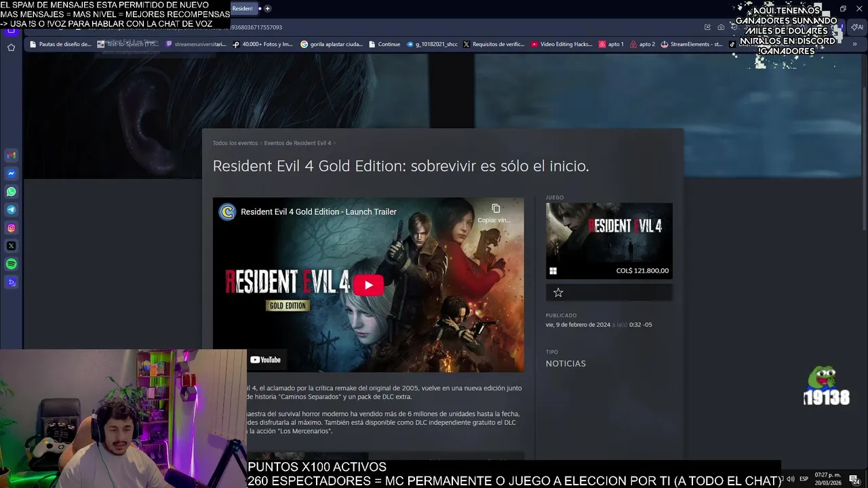868x488 pixels.
Task: Open Gmail from the browser sidebar
Action: click(x=11, y=155)
